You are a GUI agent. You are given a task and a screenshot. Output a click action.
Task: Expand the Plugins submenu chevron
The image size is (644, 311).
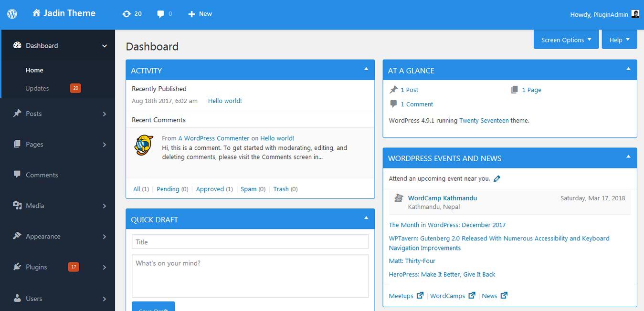[x=105, y=267]
